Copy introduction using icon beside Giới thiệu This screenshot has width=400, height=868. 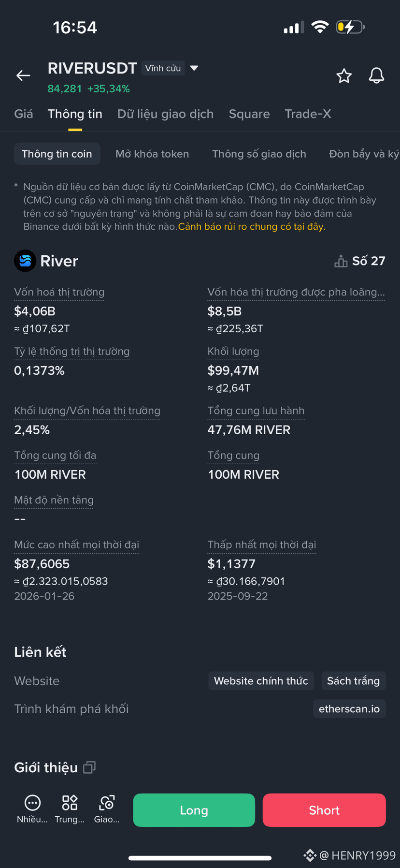(89, 767)
